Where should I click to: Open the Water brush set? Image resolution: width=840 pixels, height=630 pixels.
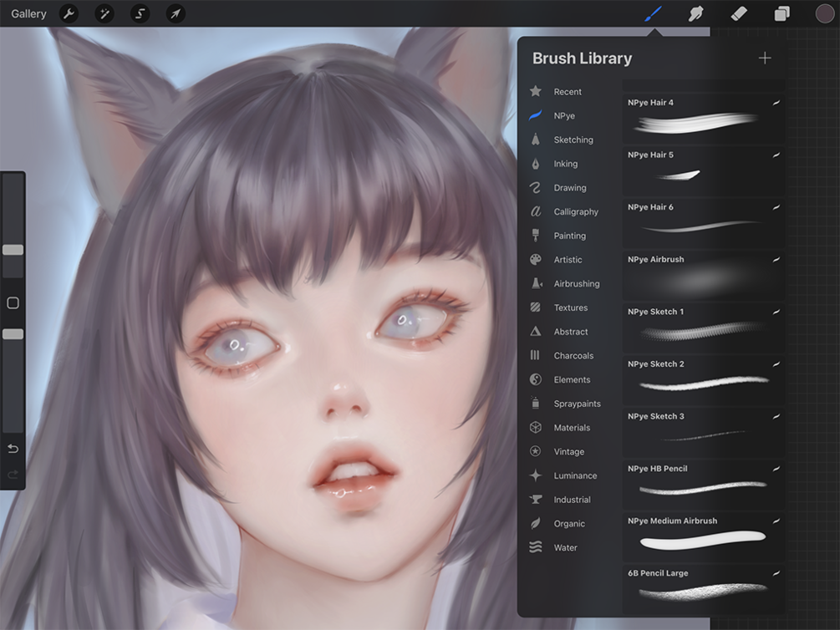[x=569, y=547]
